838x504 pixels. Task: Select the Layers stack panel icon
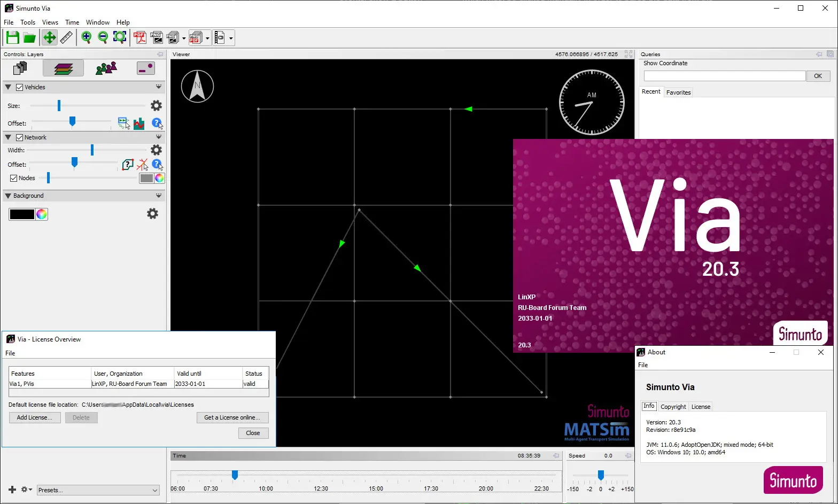pos(63,68)
